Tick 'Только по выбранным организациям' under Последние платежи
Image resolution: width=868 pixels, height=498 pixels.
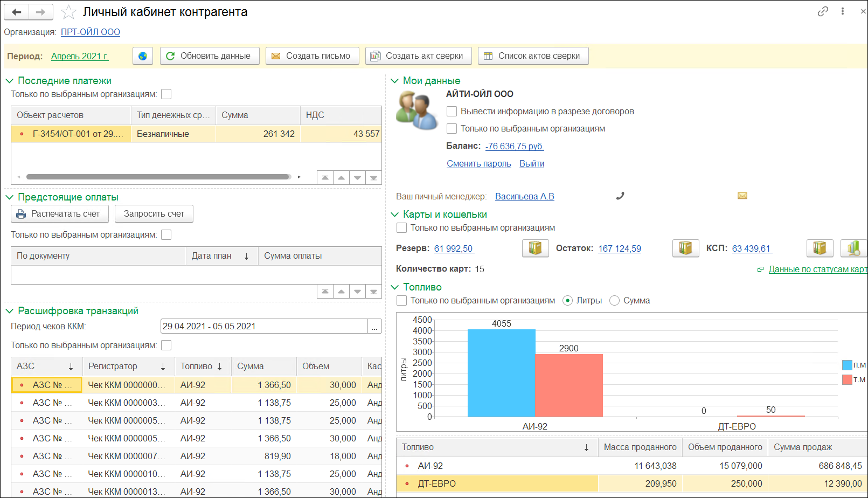pos(166,94)
